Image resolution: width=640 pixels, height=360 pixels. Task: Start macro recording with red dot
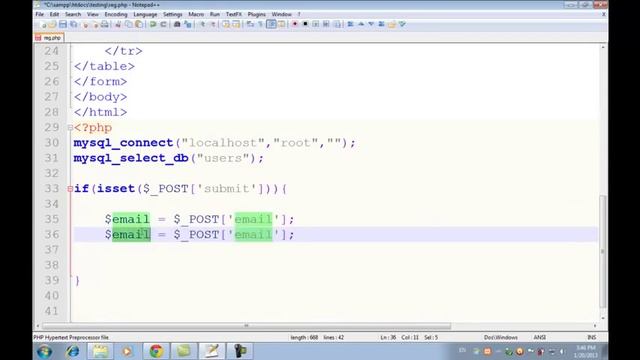point(295,24)
